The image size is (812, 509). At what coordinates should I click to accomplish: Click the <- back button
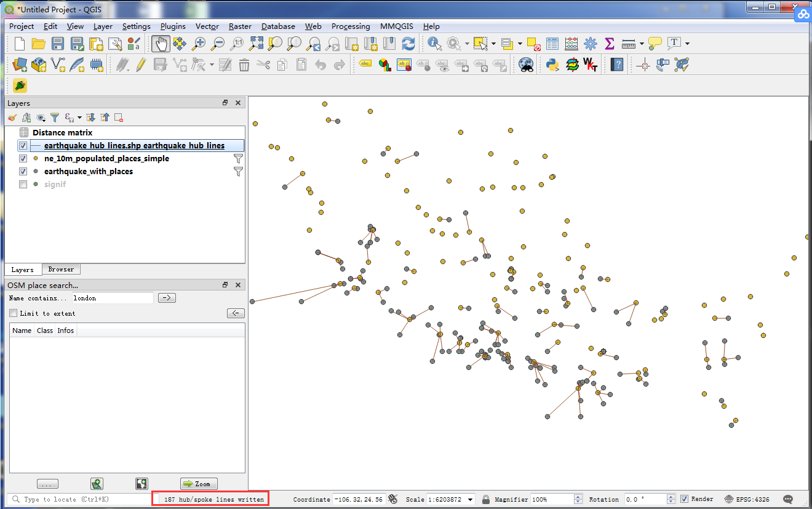(x=236, y=313)
